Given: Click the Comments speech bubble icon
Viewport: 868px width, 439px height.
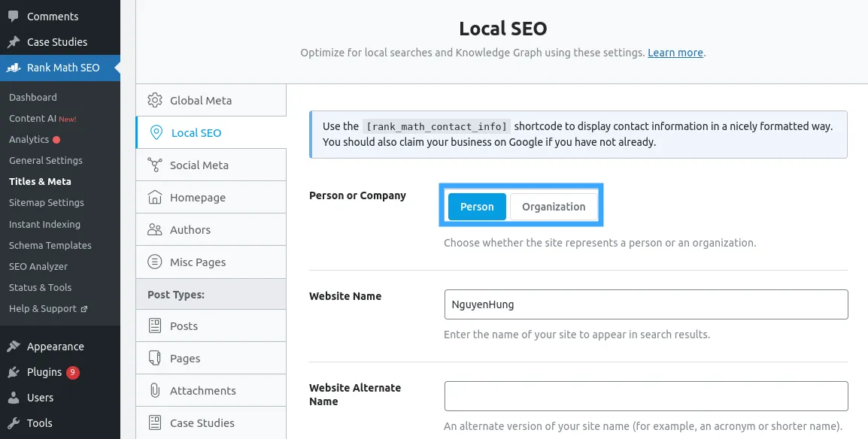Looking at the screenshot, I should click(14, 17).
